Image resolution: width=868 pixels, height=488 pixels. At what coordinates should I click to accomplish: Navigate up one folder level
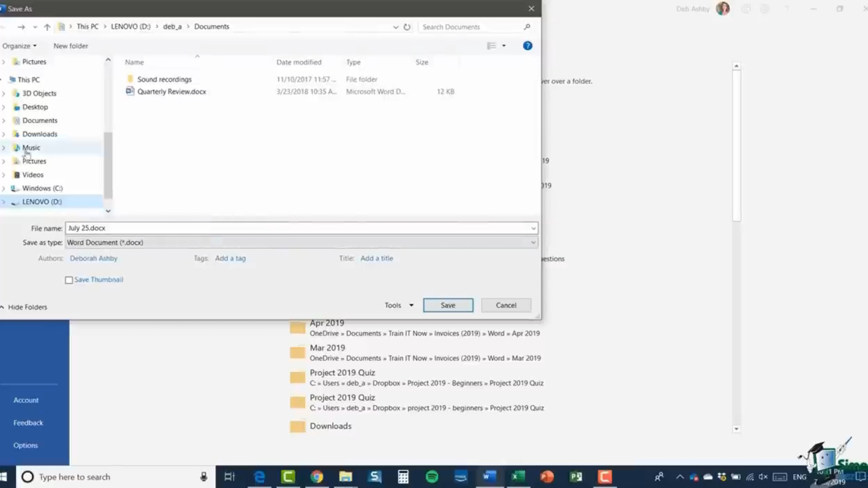[x=47, y=27]
